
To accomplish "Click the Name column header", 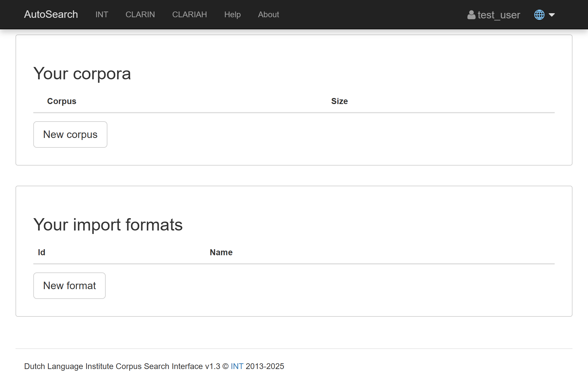I will pyautogui.click(x=221, y=252).
